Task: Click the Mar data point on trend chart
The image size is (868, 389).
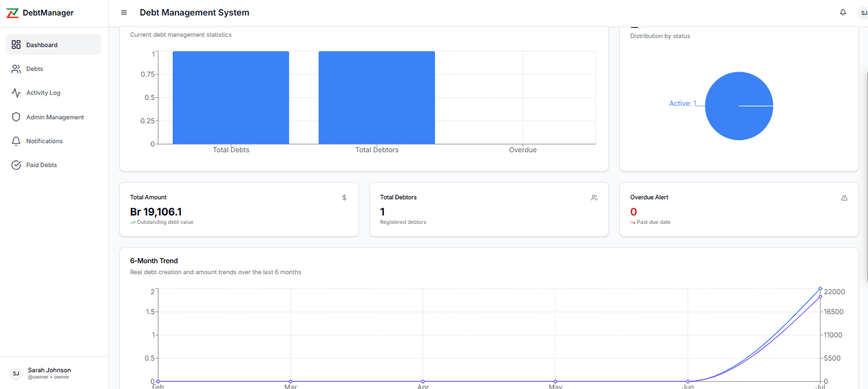Action: [x=291, y=381]
